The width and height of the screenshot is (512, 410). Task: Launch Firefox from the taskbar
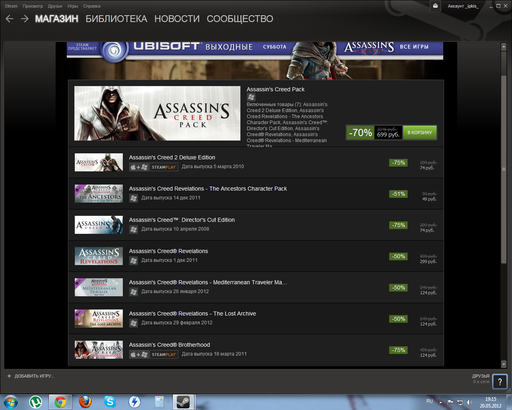85,402
